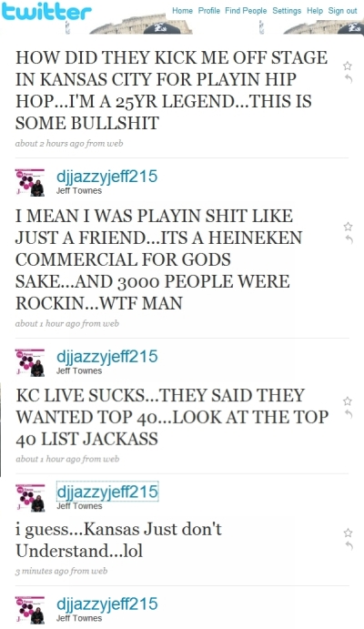Click the Twitter logo

(x=46, y=11)
